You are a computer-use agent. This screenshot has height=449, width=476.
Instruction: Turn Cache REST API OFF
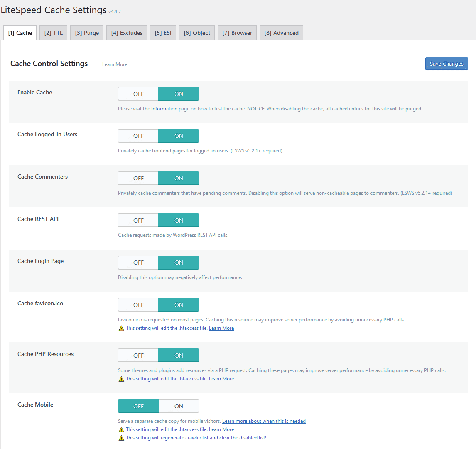138,221
